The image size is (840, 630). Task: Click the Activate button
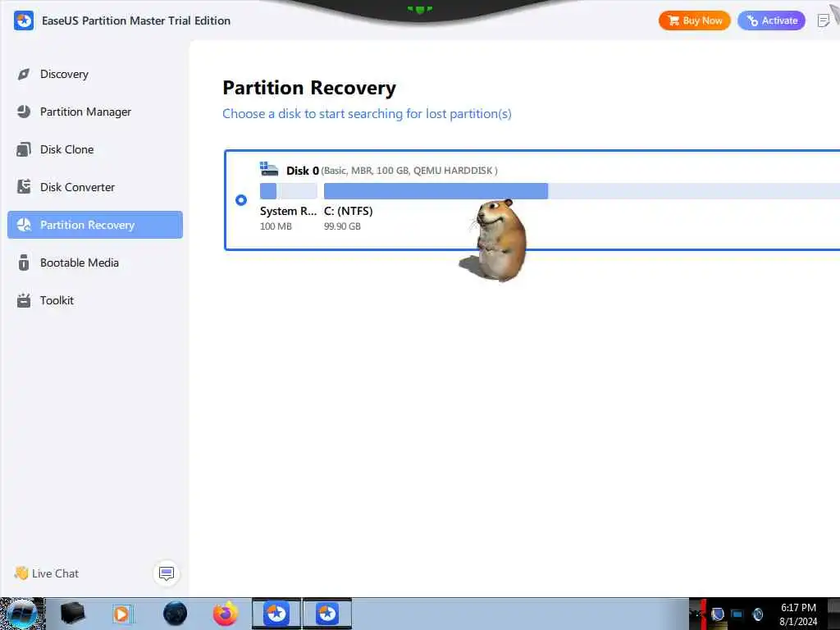[x=771, y=21]
